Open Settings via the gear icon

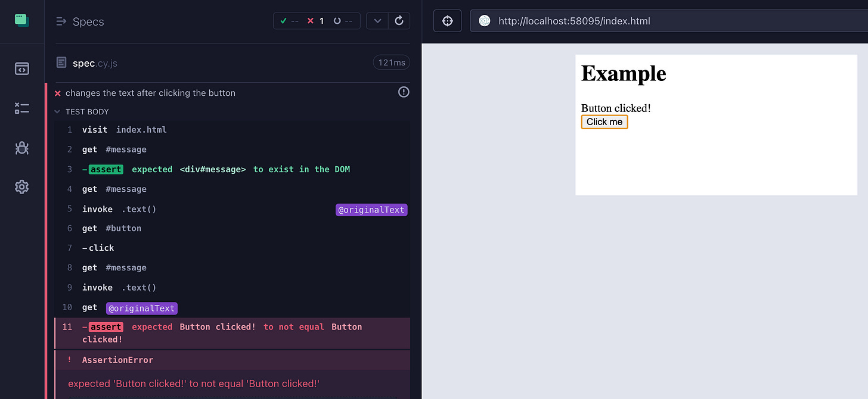(x=21, y=186)
